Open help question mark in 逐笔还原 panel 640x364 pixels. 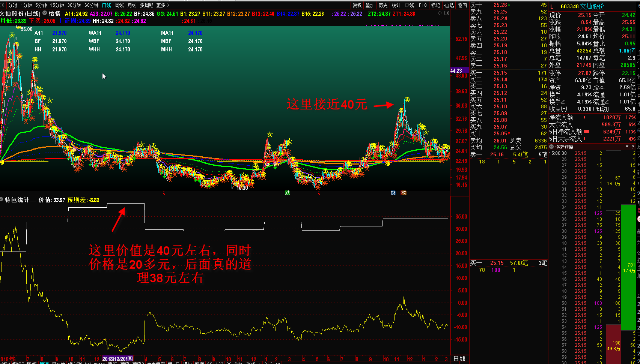[x=633, y=147]
